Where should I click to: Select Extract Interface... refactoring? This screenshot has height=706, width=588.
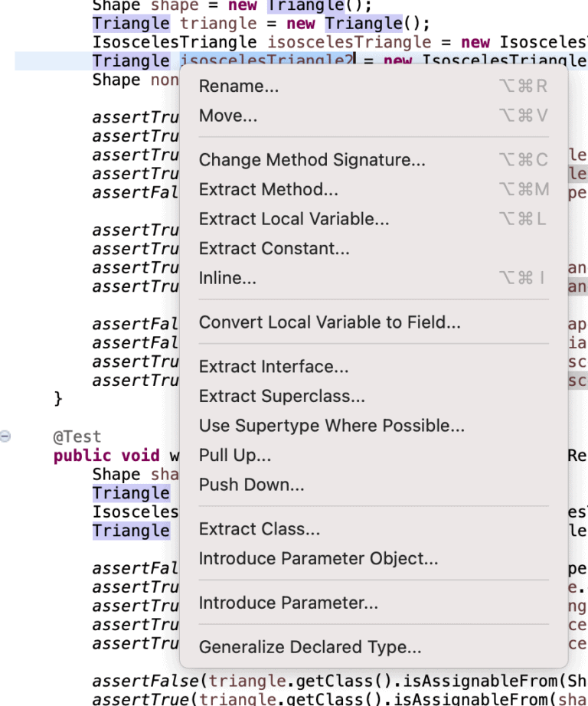(x=268, y=366)
